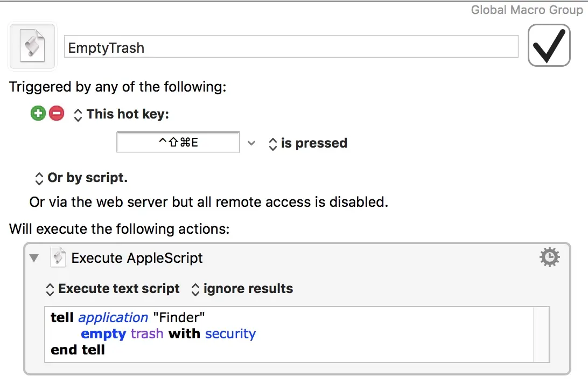The width and height of the screenshot is (588, 390).
Task: Click the Execute AppleScript action title
Action: pyautogui.click(x=137, y=258)
